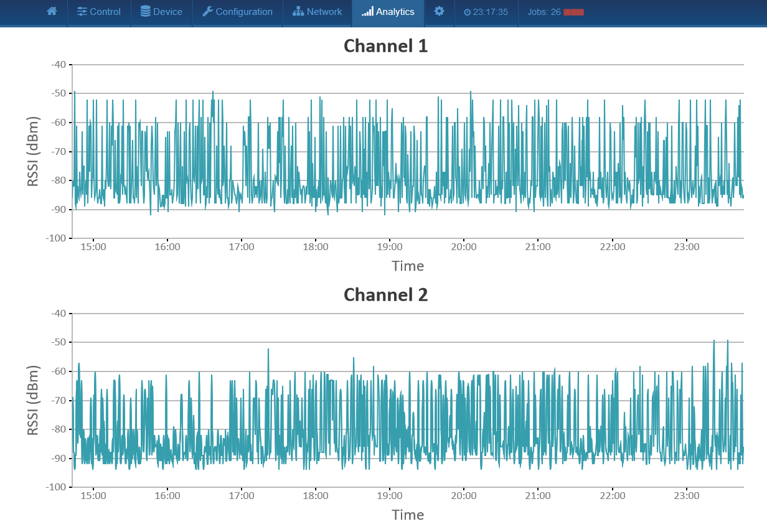Click the 23:00 tick on Channel 1 chart
The height and width of the screenshot is (532, 767).
(687, 247)
